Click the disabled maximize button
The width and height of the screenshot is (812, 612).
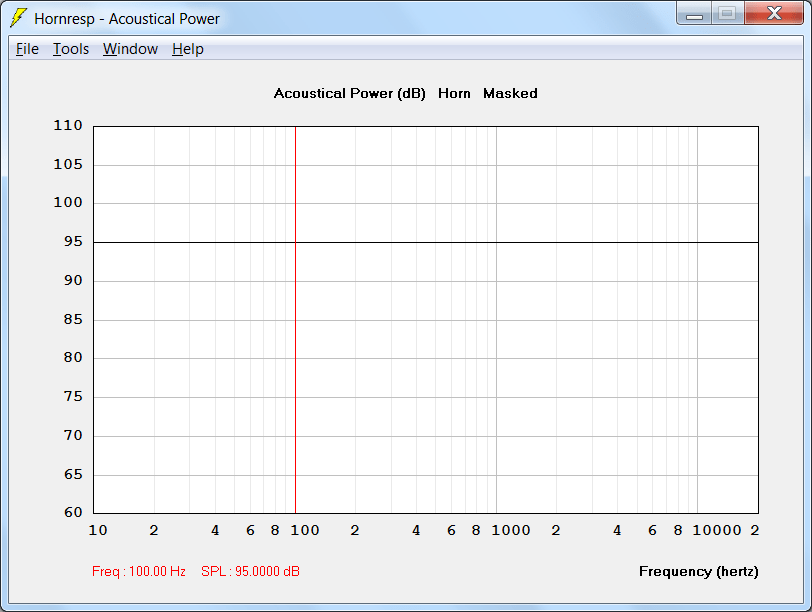pyautogui.click(x=728, y=14)
